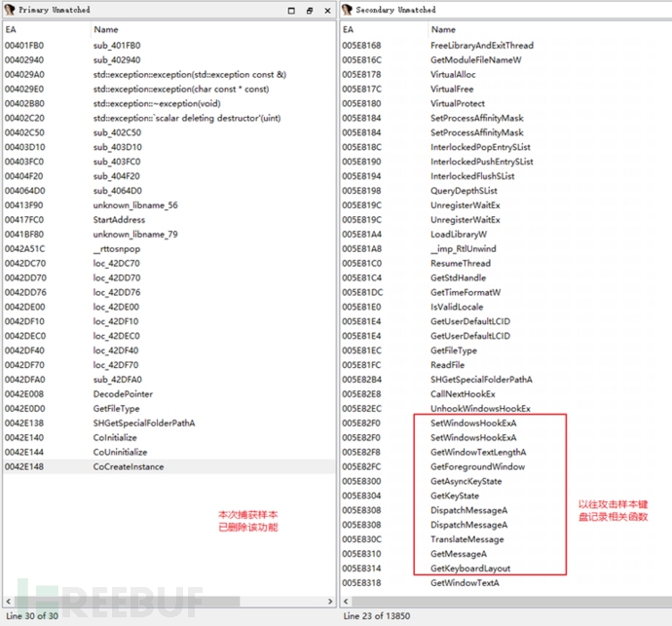Select GetModuleFileNameW in Secondary Unmatched
Image resolution: width=672 pixels, height=626 pixels.
coord(506,60)
